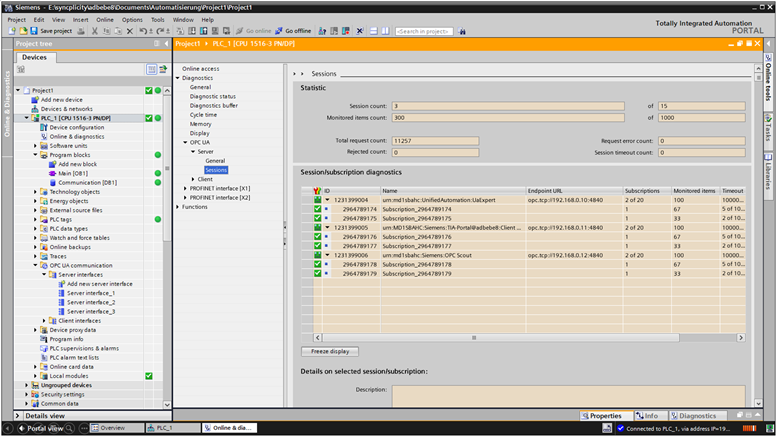The image size is (776, 436).
Task: Click the Redo arrow icon
Action: 160,31
